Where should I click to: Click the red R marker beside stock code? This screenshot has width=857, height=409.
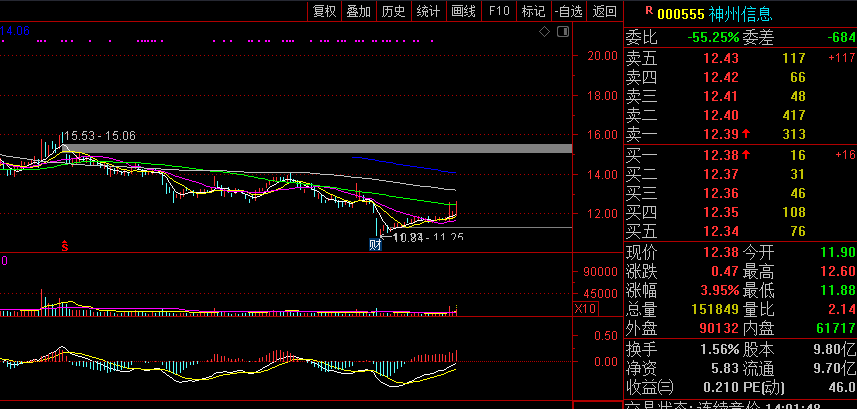pos(649,9)
